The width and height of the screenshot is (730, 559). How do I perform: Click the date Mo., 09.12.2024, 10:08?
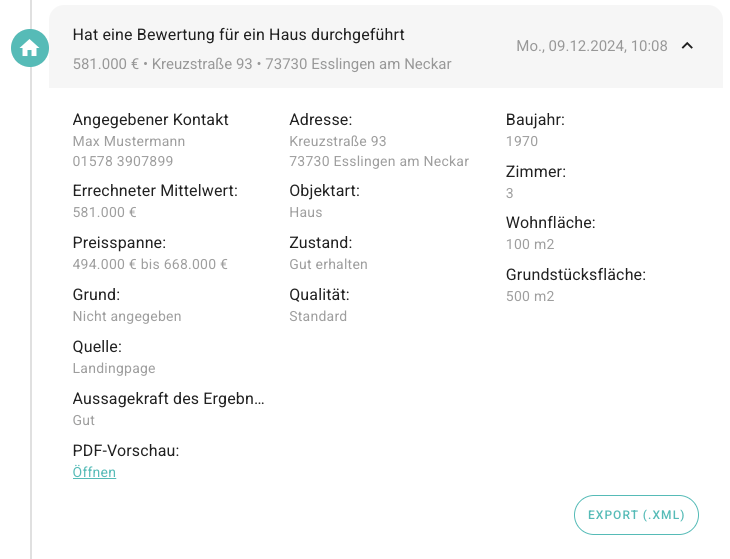click(x=592, y=46)
